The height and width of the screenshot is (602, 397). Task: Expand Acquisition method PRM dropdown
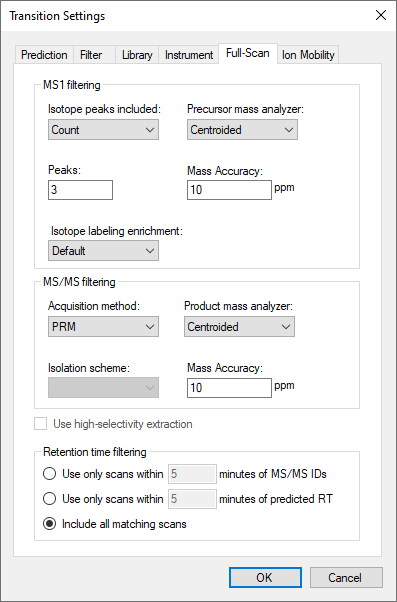[103, 327]
